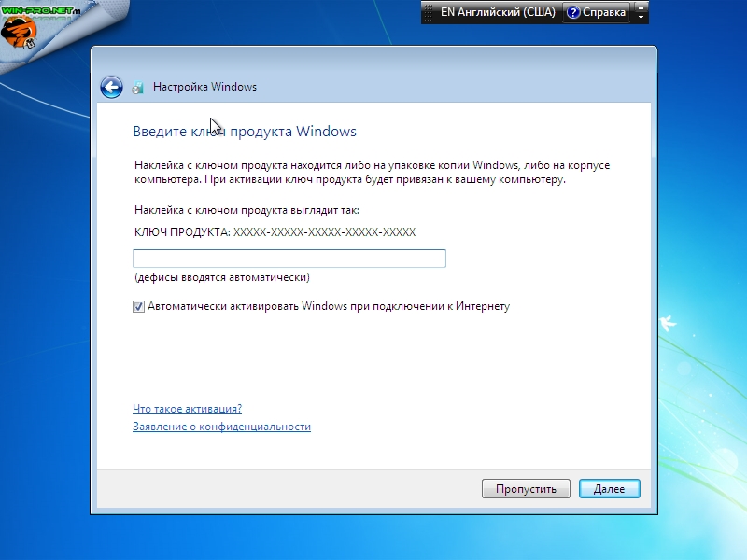
Task: Click the language bar drag handle
Action: pyautogui.click(x=428, y=12)
